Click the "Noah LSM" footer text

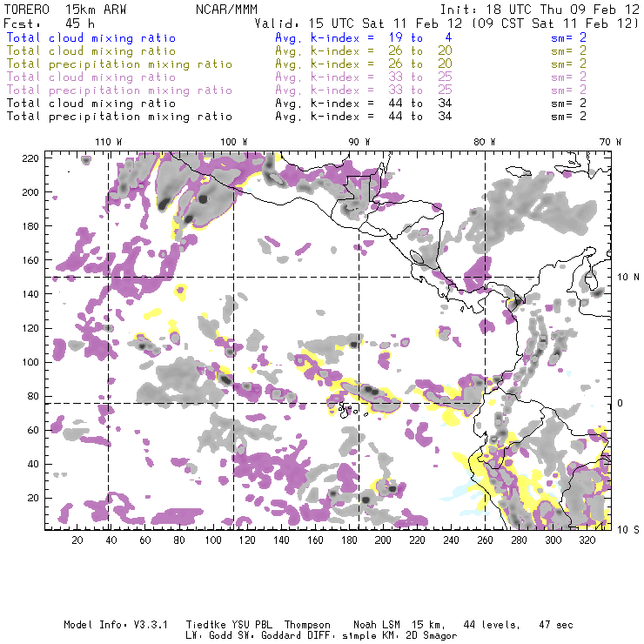click(x=377, y=625)
